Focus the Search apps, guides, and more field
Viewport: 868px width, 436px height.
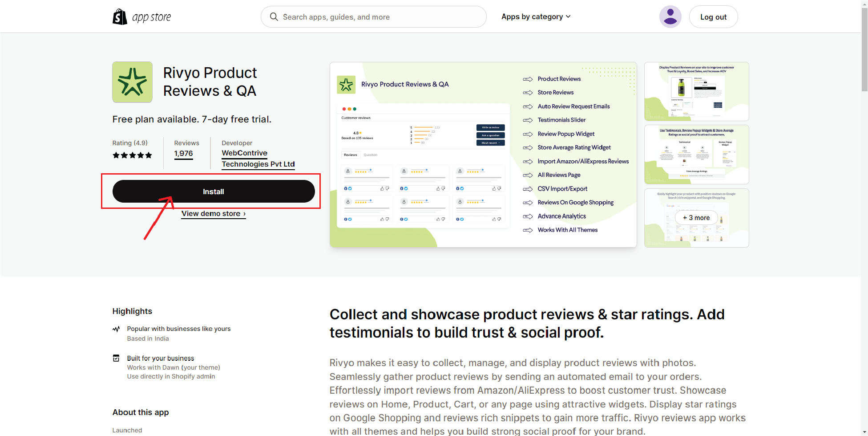(x=378, y=17)
